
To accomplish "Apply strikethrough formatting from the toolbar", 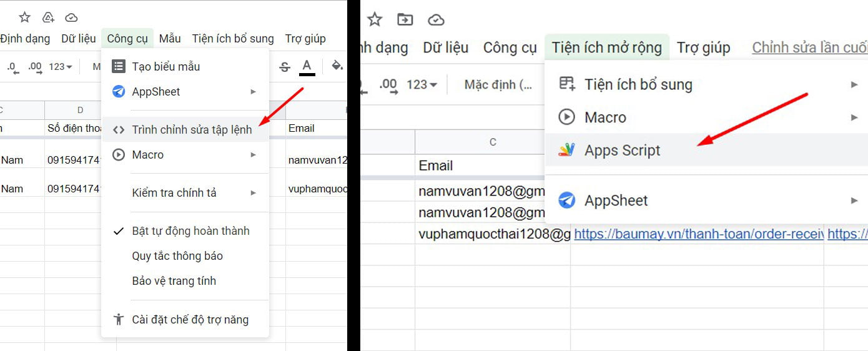I will click(x=285, y=67).
